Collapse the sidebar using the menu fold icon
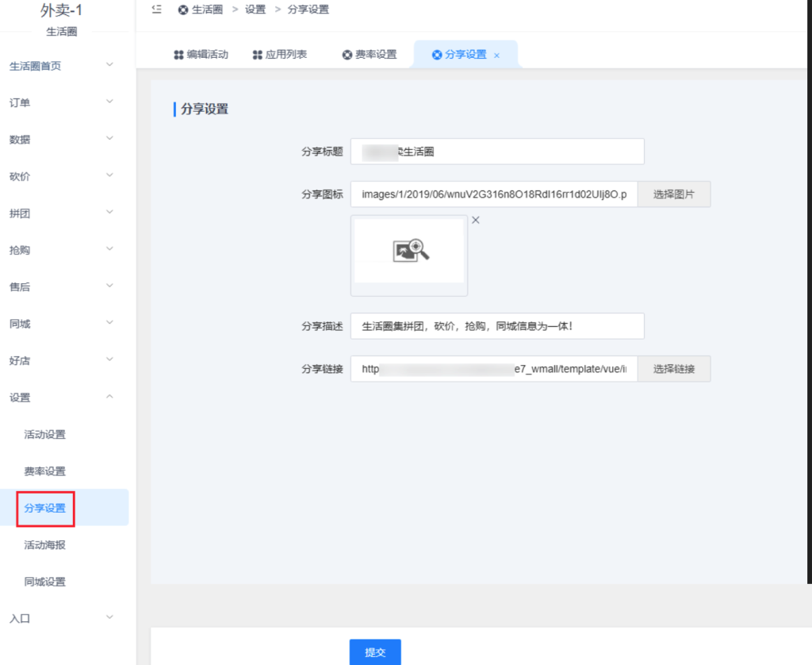The image size is (812, 665). (x=156, y=10)
